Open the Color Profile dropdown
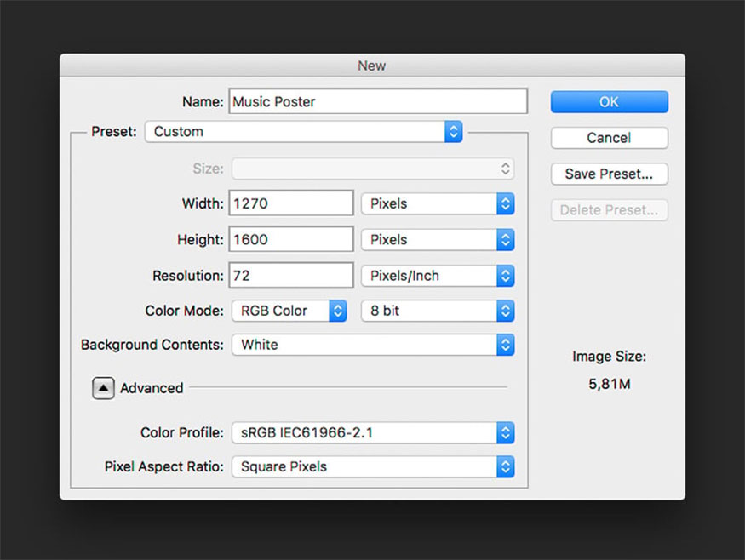Screen dimensions: 745x560 pyautogui.click(x=373, y=432)
